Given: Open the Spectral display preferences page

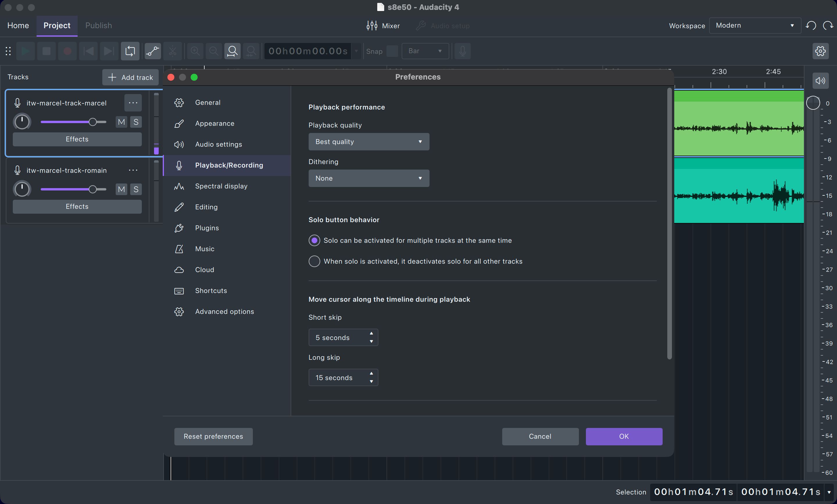Looking at the screenshot, I should point(221,186).
